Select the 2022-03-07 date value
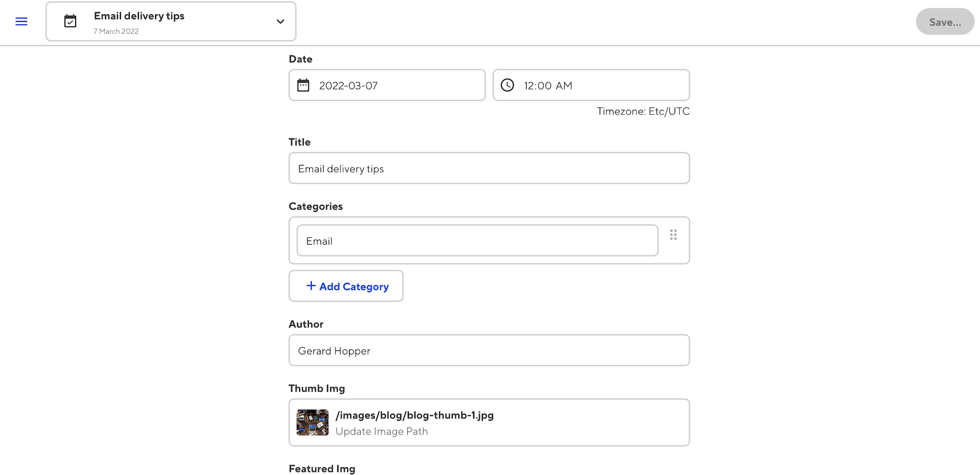The height and width of the screenshot is (475, 980). pos(348,86)
